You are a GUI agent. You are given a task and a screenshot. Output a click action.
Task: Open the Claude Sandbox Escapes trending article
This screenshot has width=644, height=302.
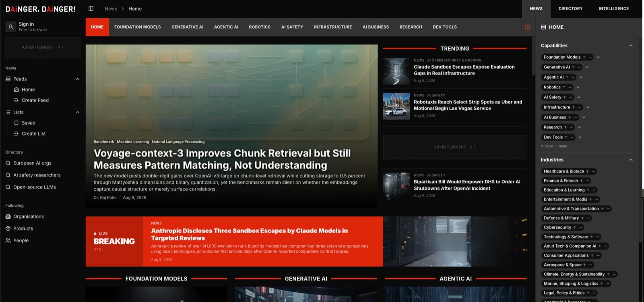pyautogui.click(x=464, y=70)
